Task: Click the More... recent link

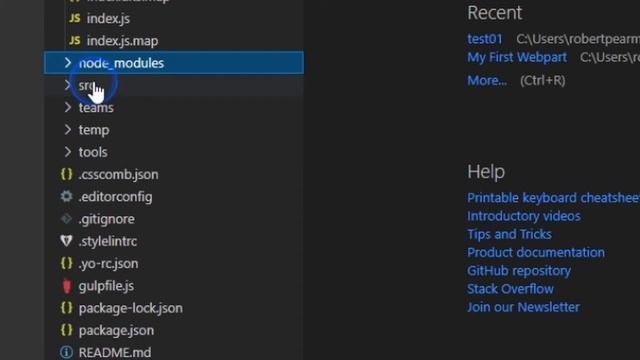Action: (x=487, y=80)
